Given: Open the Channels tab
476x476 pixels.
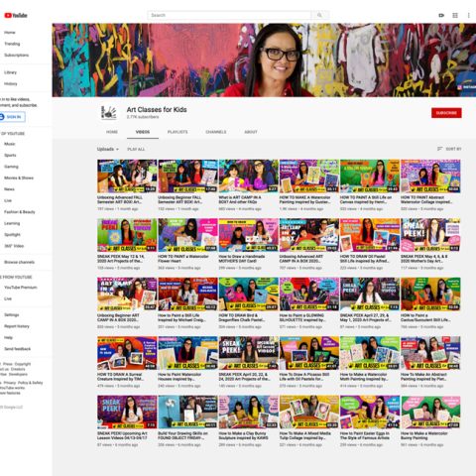Looking at the screenshot, I should [x=216, y=132].
